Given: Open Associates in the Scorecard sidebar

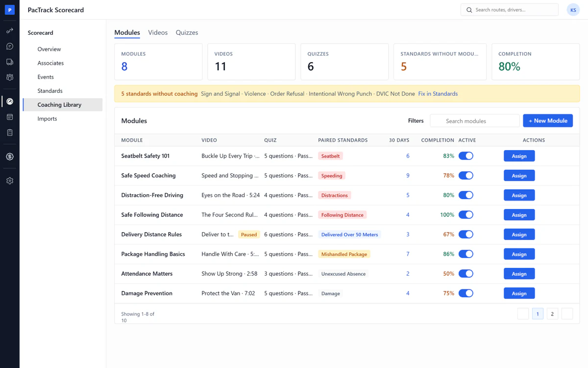Looking at the screenshot, I should (x=63, y=63).
